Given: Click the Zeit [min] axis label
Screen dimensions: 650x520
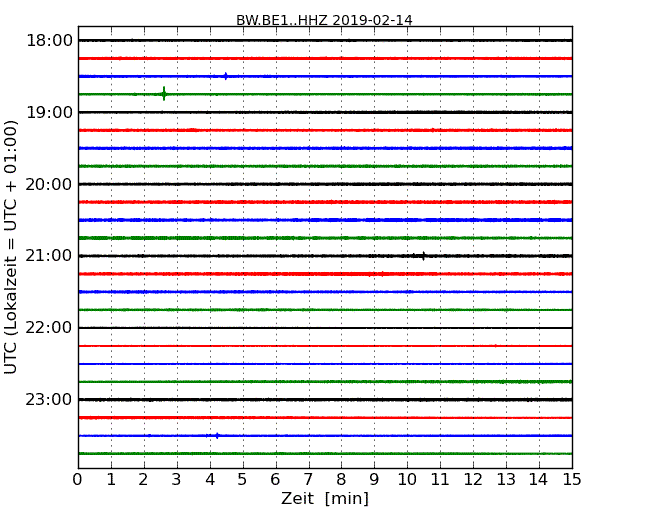Looking at the screenshot, I should 325,498.
